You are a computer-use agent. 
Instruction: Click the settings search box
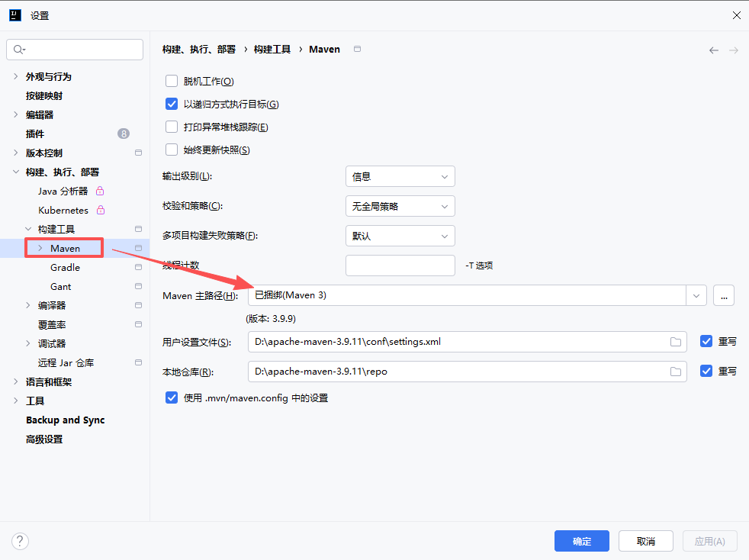[x=75, y=50]
